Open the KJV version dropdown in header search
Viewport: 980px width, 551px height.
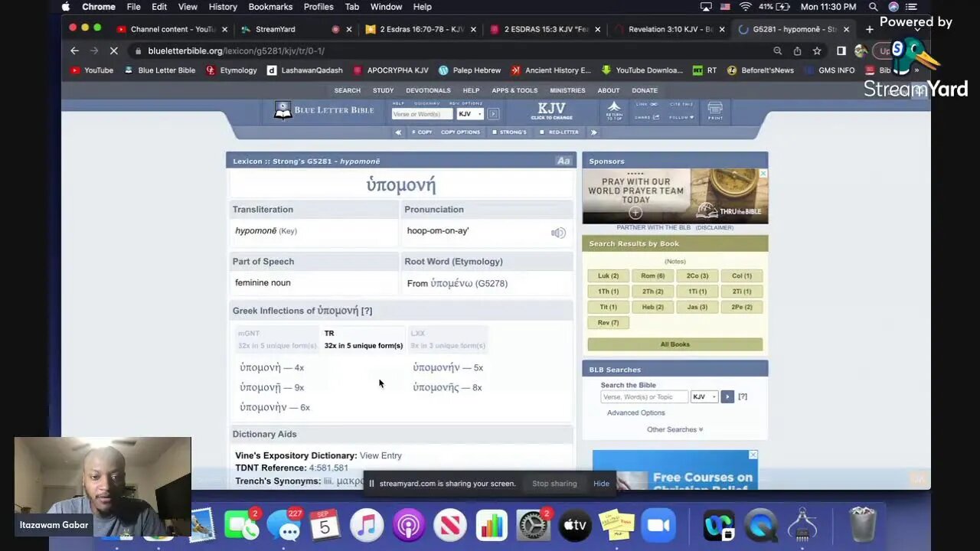tap(470, 114)
